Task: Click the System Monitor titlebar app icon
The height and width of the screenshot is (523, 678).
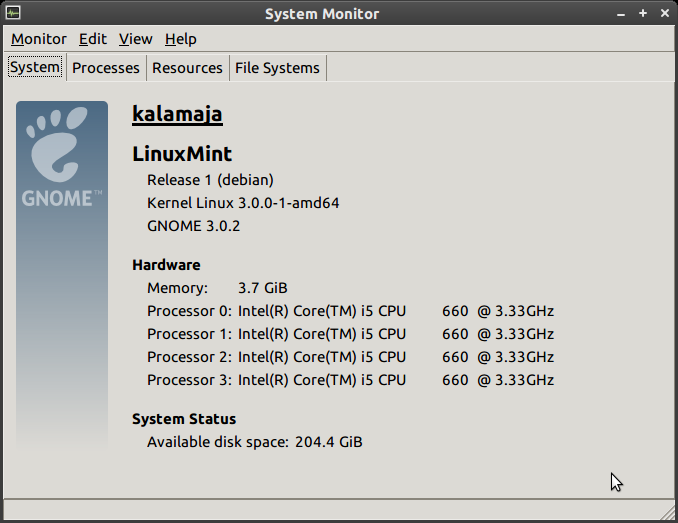Action: (x=13, y=13)
